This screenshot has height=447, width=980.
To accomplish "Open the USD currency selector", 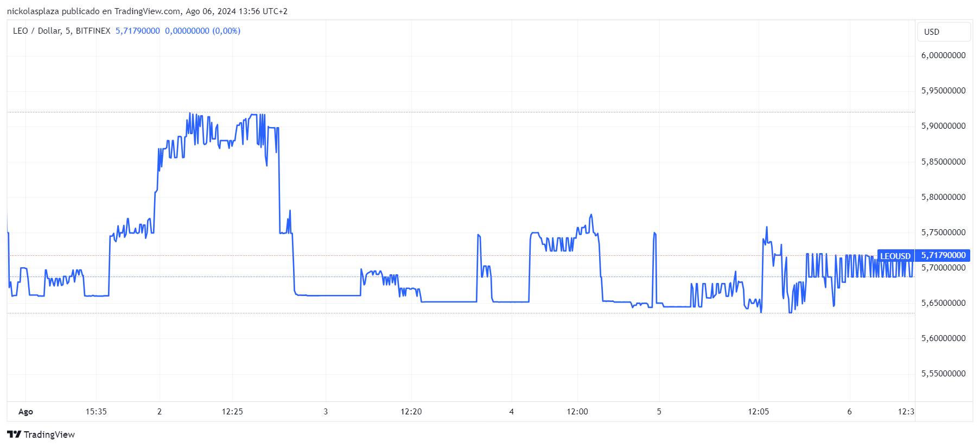I will (x=944, y=32).
